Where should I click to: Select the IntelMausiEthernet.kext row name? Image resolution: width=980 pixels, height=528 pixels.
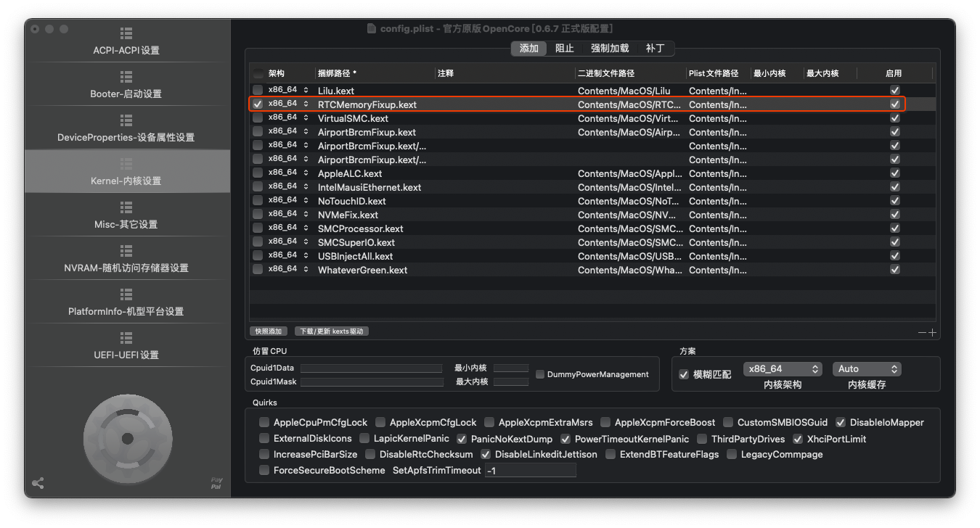(369, 187)
